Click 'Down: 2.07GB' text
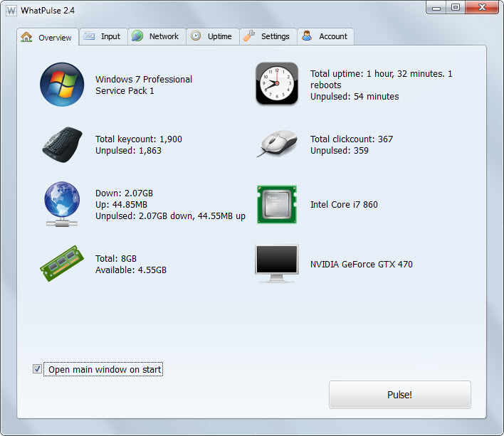504x436 pixels. pos(124,193)
